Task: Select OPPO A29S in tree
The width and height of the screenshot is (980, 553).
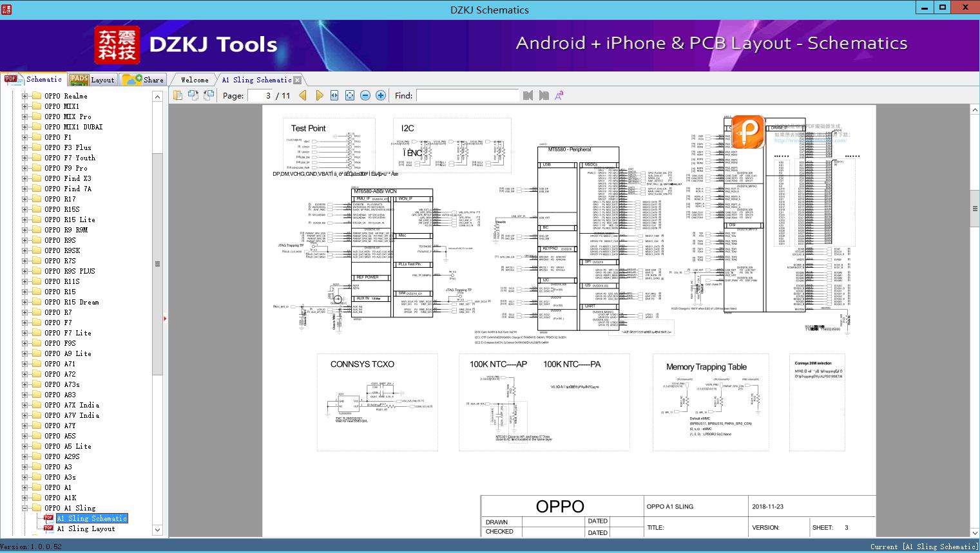Action: tap(62, 456)
